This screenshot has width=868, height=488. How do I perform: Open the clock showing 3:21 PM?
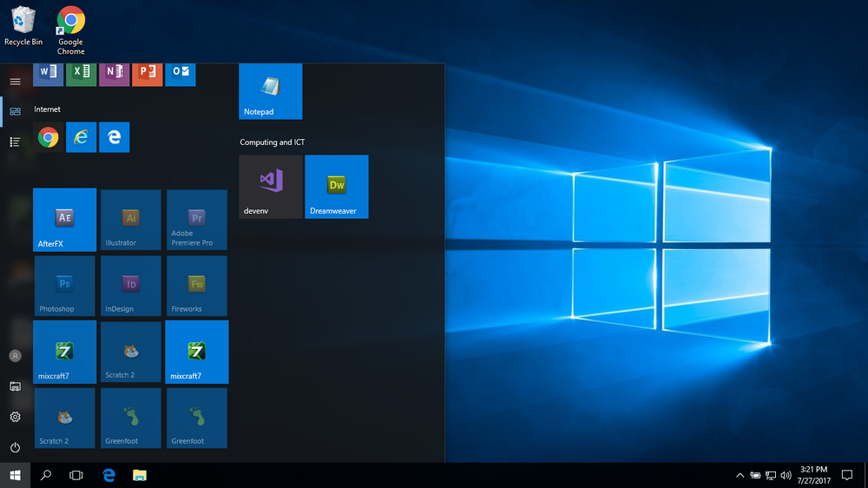tap(814, 475)
